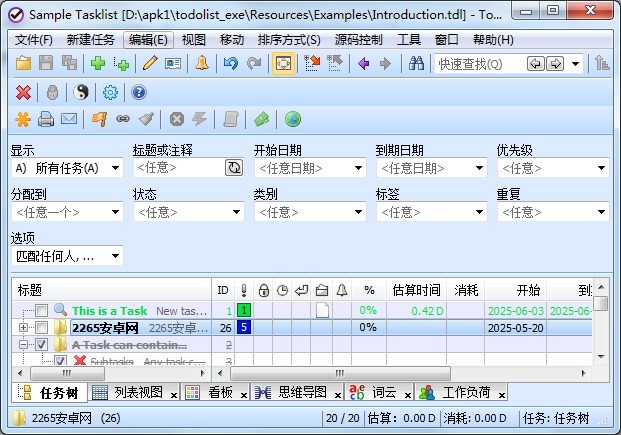Click the blue priority 5 color cell
621x435 pixels.
[244, 327]
